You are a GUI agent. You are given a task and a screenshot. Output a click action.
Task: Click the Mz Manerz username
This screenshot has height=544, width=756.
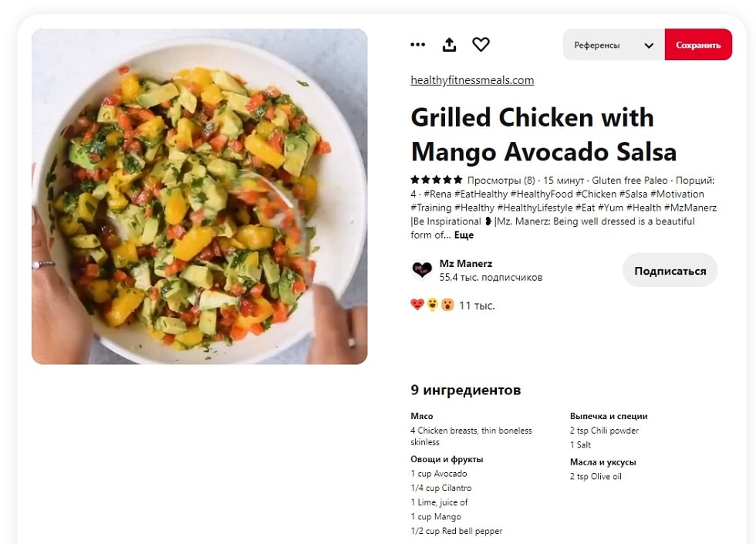pos(466,263)
